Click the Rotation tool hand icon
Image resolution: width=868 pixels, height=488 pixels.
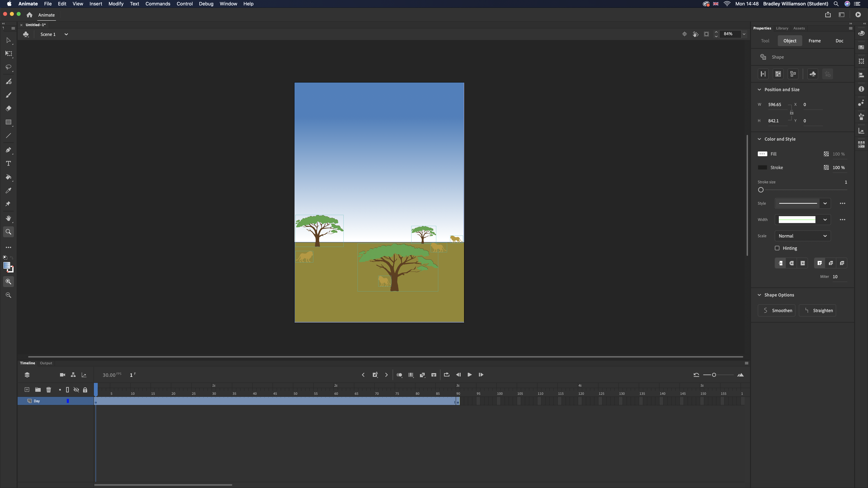(695, 34)
